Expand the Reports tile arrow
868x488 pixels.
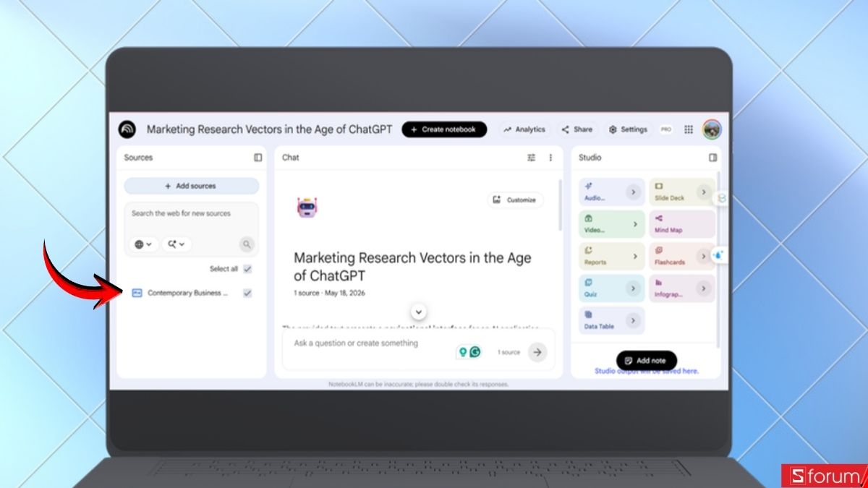tap(635, 256)
